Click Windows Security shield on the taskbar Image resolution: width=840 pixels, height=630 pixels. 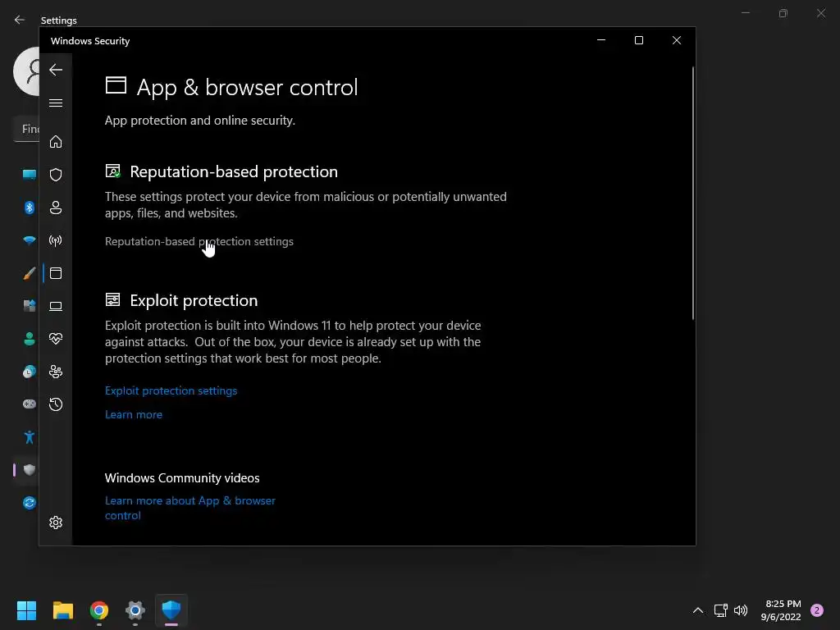(171, 610)
